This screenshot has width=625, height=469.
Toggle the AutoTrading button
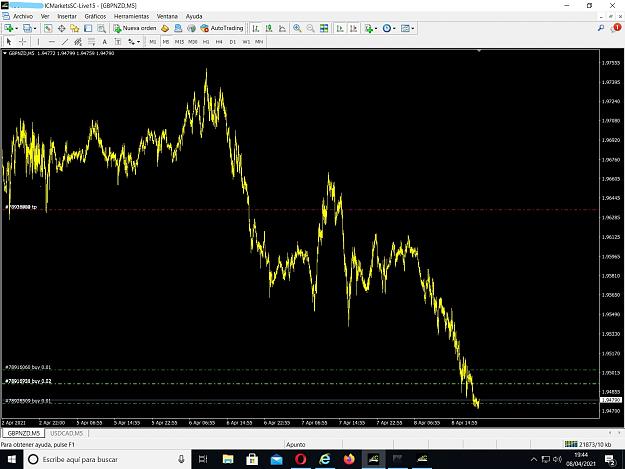(x=222, y=28)
